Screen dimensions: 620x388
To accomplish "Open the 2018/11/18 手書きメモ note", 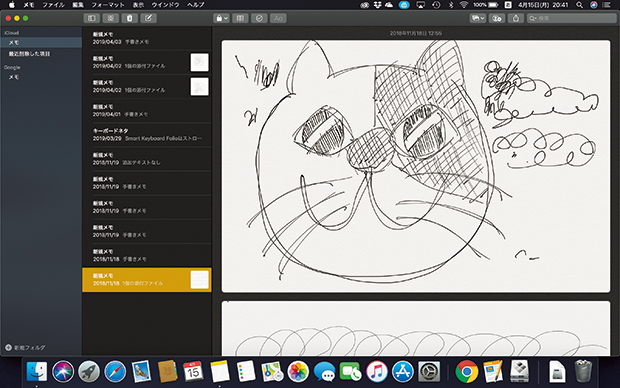I will click(147, 255).
